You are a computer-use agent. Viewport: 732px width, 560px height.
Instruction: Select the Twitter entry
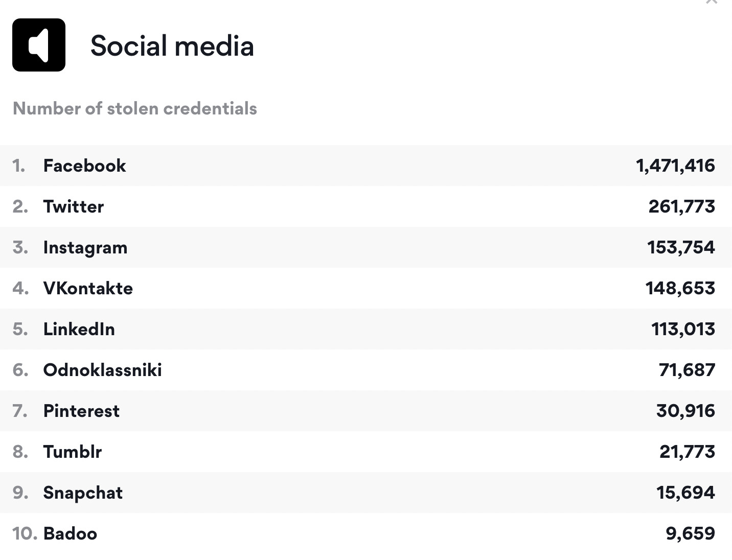(73, 206)
